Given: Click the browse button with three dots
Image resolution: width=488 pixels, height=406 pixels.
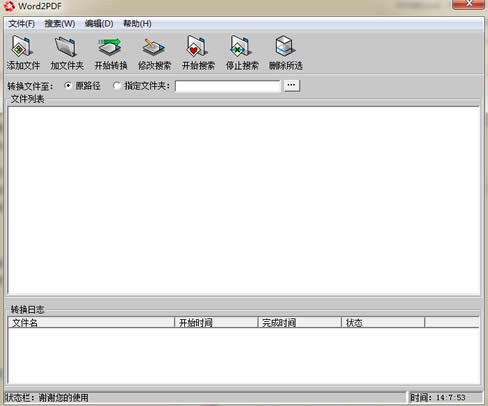Looking at the screenshot, I should pos(292,85).
